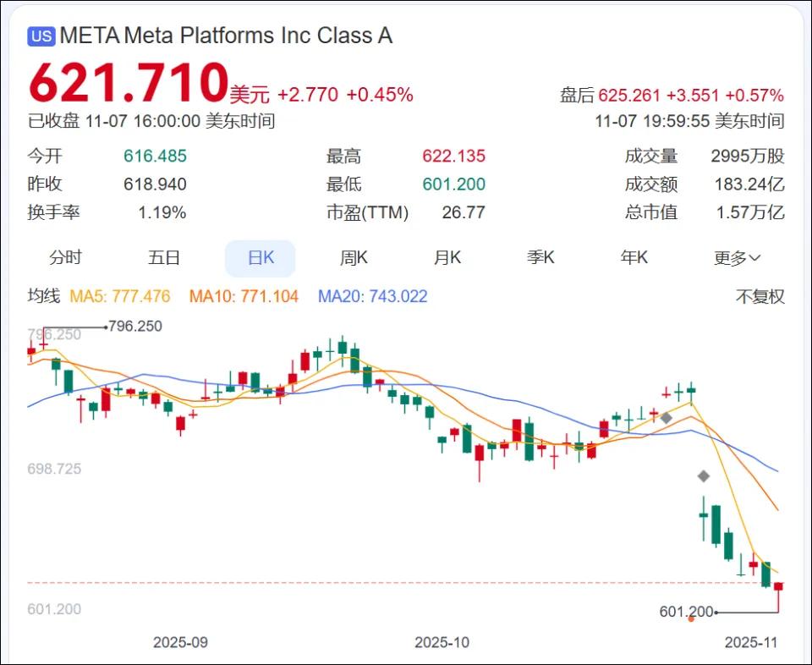Click the large 621.710 price
812x665 pixels.
point(129,82)
